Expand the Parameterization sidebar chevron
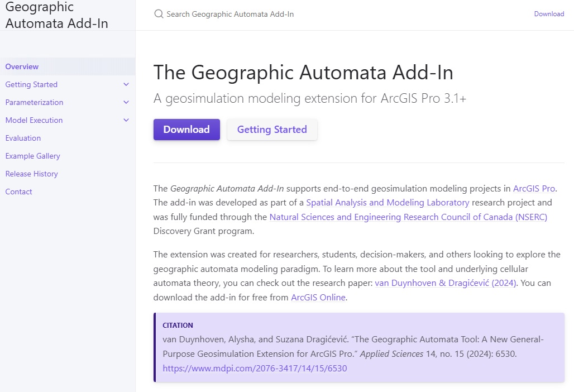 coord(126,102)
